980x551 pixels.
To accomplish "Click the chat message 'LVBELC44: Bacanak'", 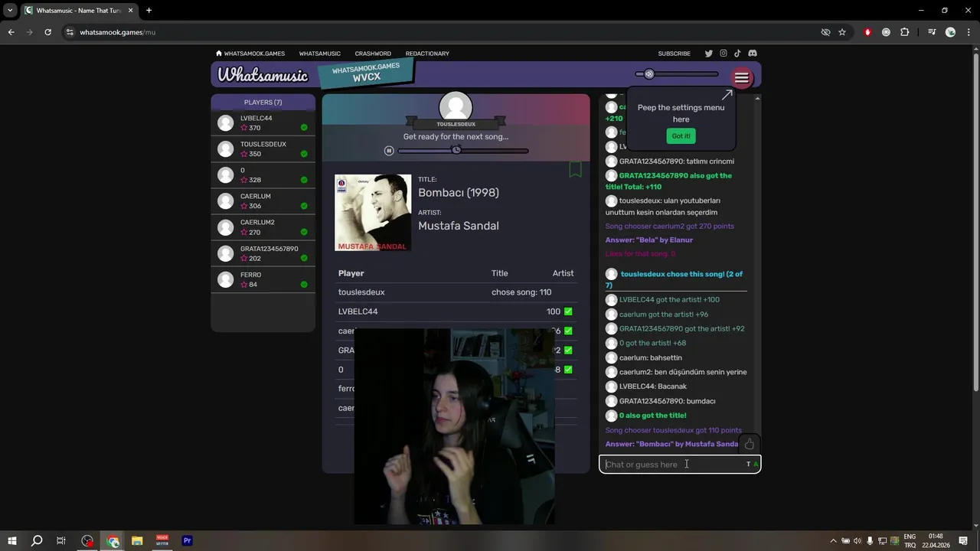I will pos(653,386).
